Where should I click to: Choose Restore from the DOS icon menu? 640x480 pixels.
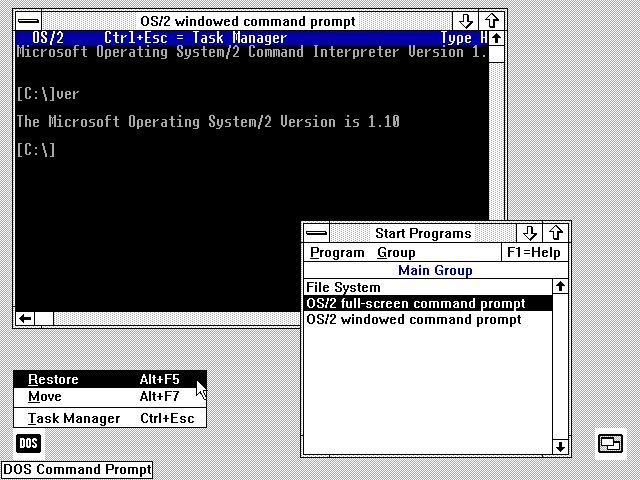click(x=53, y=379)
